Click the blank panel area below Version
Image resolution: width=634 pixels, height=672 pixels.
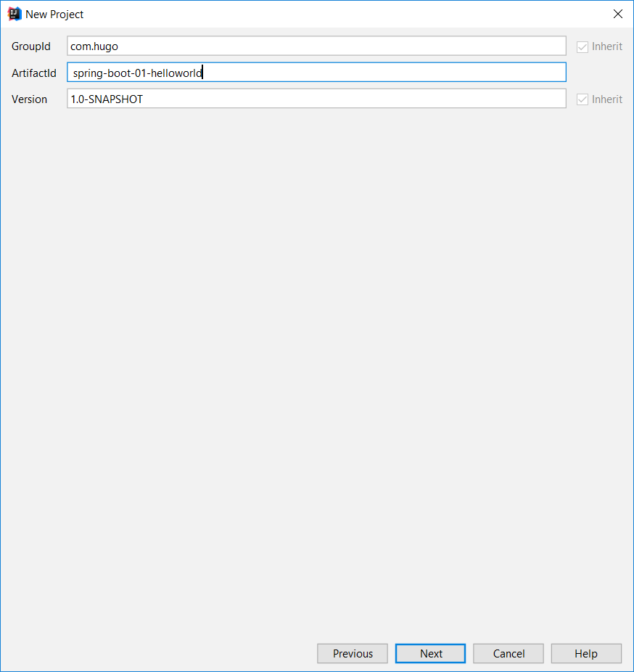(316, 363)
